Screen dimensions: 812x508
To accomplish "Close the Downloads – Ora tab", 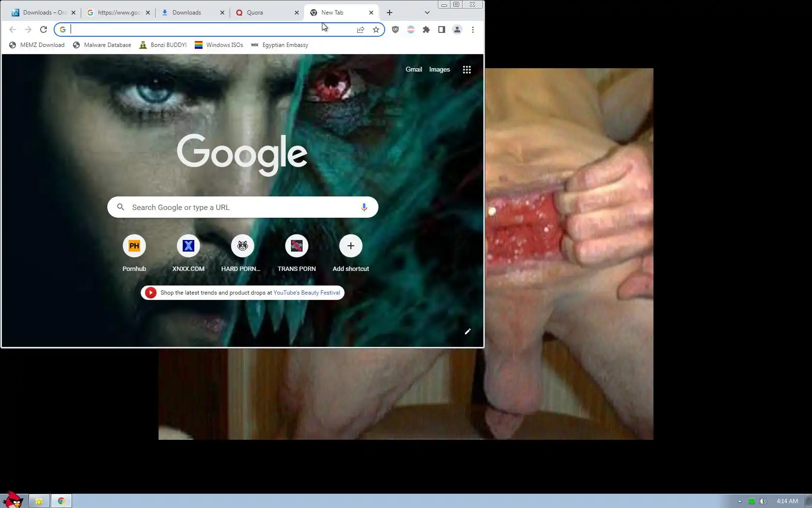I will (73, 13).
